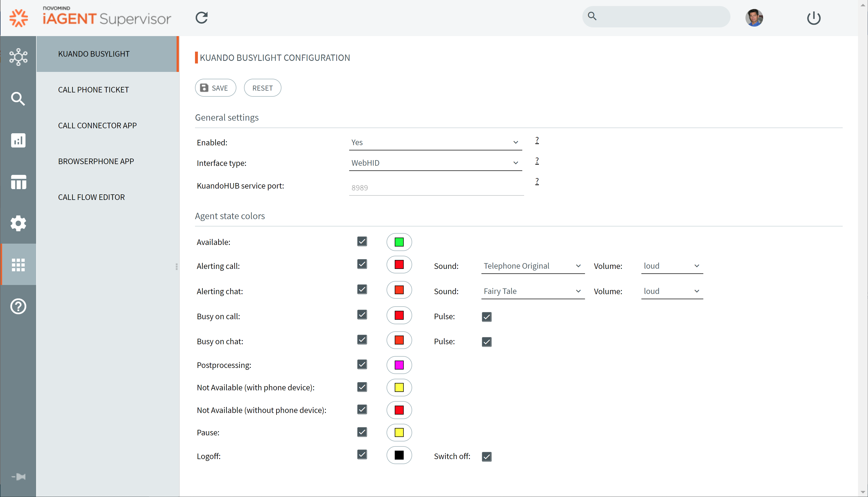Open the sidebar search icon

18,99
